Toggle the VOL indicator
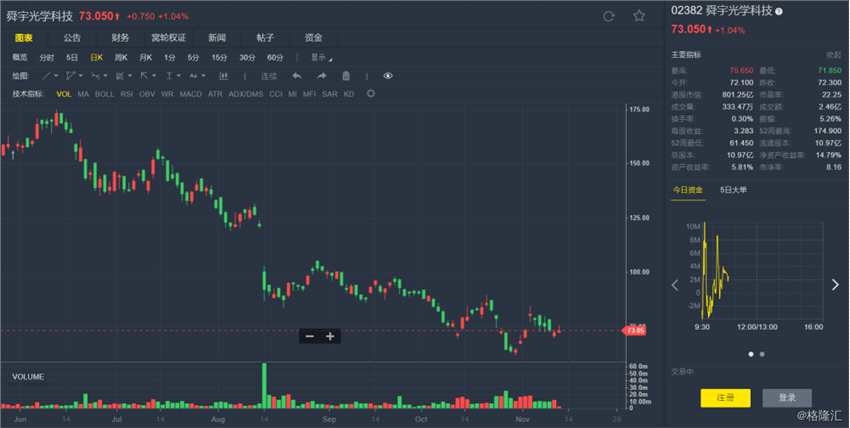Viewport: 850px width, 428px height. click(x=63, y=94)
